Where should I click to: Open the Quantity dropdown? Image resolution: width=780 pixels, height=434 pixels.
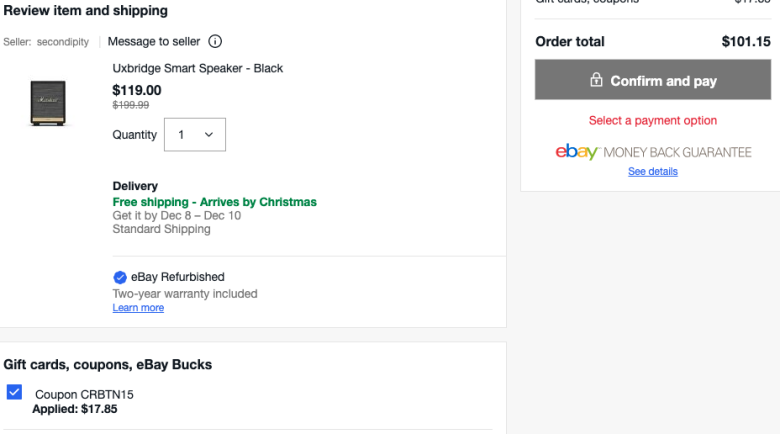pos(195,134)
